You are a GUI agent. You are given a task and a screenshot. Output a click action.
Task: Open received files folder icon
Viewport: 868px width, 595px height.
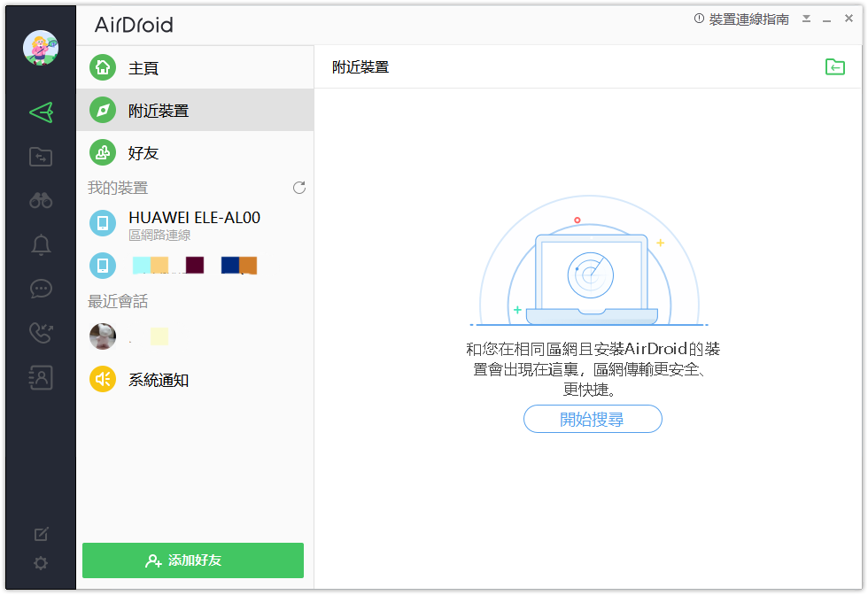click(834, 67)
